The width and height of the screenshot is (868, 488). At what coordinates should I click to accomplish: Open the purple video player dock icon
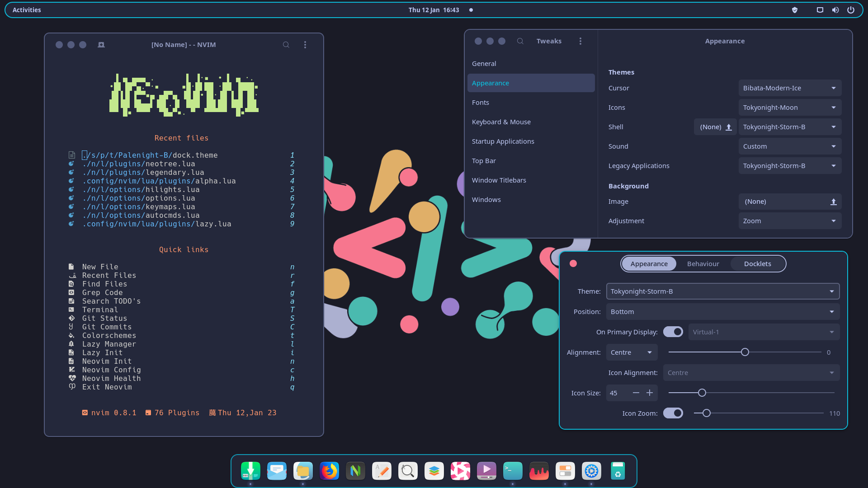(x=486, y=471)
